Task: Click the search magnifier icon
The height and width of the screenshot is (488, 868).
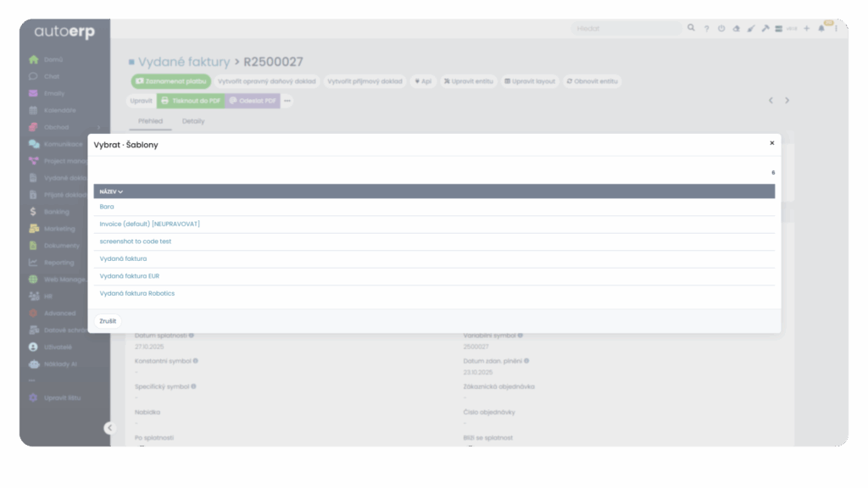Action: (692, 28)
